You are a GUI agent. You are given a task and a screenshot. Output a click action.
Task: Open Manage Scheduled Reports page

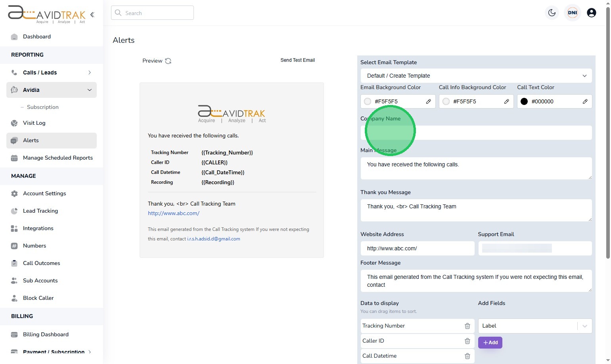coord(57,158)
